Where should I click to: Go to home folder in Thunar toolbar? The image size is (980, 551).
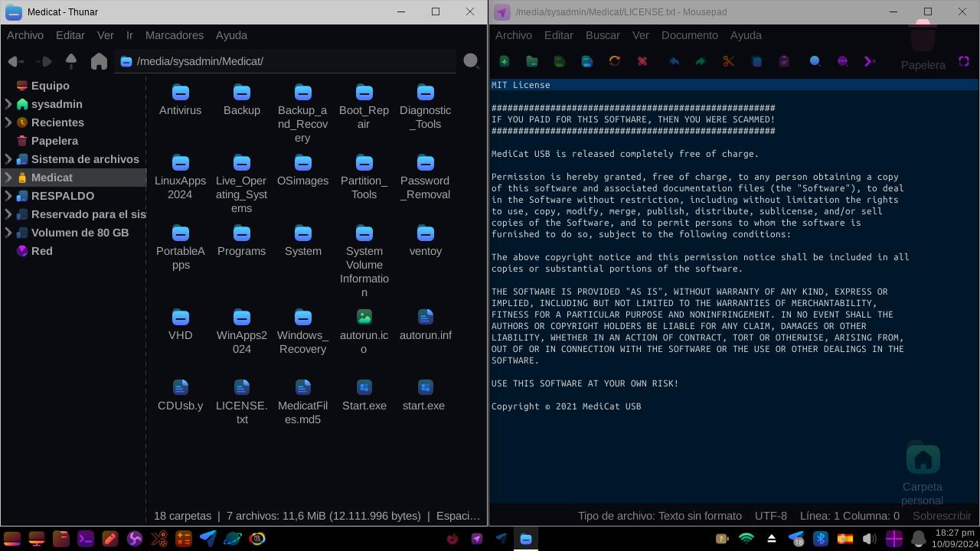tap(99, 61)
